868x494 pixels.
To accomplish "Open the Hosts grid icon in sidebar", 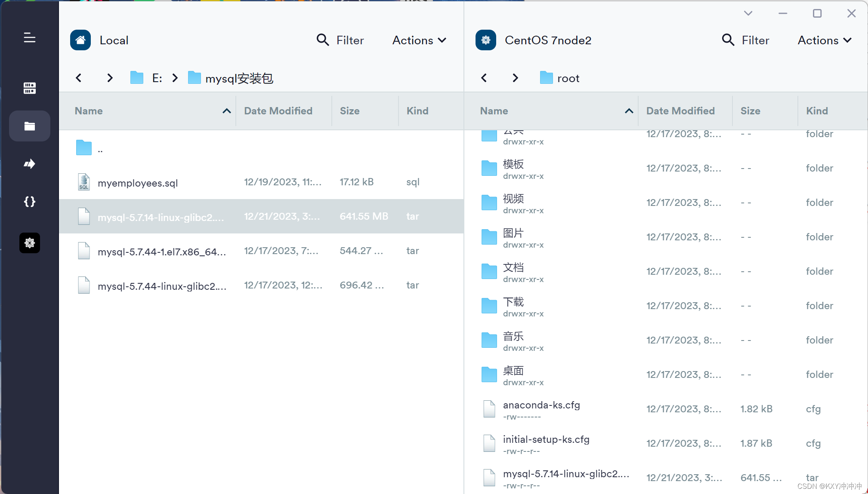I will [29, 88].
